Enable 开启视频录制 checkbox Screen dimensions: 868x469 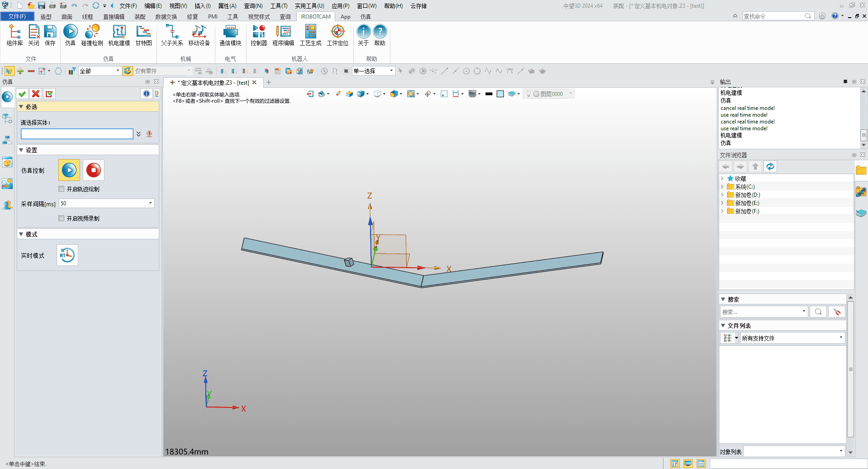pyautogui.click(x=62, y=218)
